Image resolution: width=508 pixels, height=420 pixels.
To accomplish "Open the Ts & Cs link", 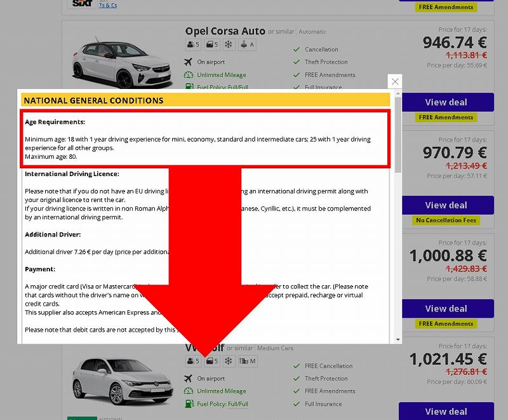I will point(108,5).
